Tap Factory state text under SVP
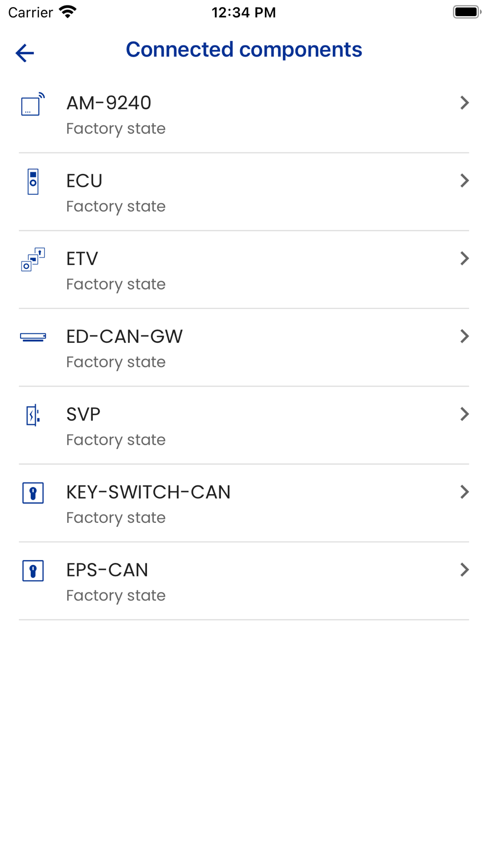The image size is (488, 868). (x=116, y=440)
